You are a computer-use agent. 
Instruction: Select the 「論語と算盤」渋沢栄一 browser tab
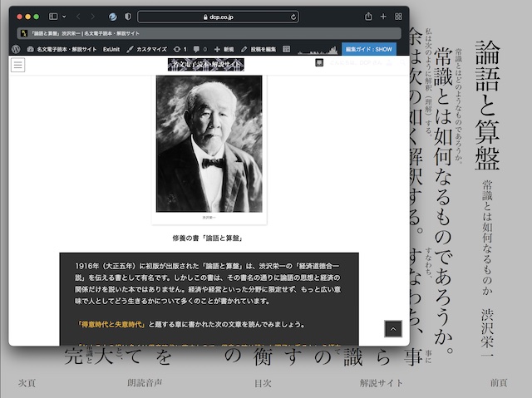tap(209, 33)
